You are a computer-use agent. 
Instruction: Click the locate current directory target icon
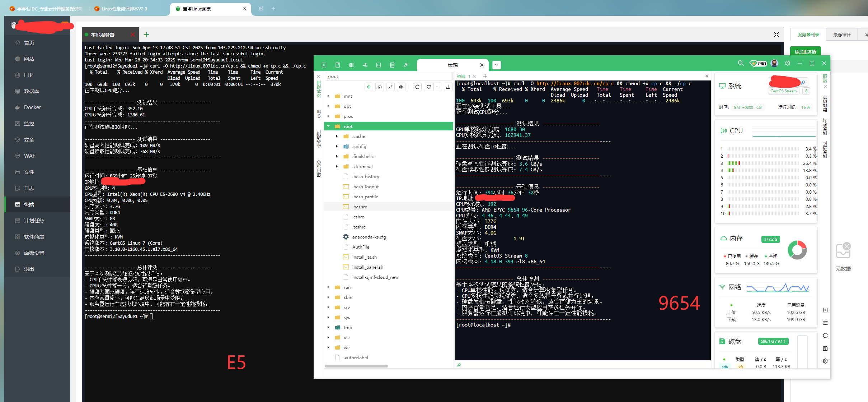pos(369,87)
